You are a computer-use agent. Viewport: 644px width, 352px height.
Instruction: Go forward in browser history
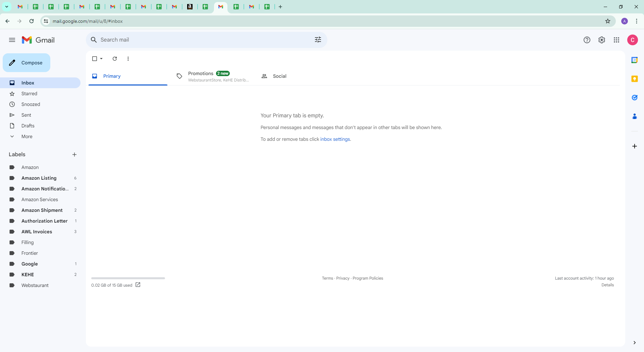pyautogui.click(x=19, y=21)
